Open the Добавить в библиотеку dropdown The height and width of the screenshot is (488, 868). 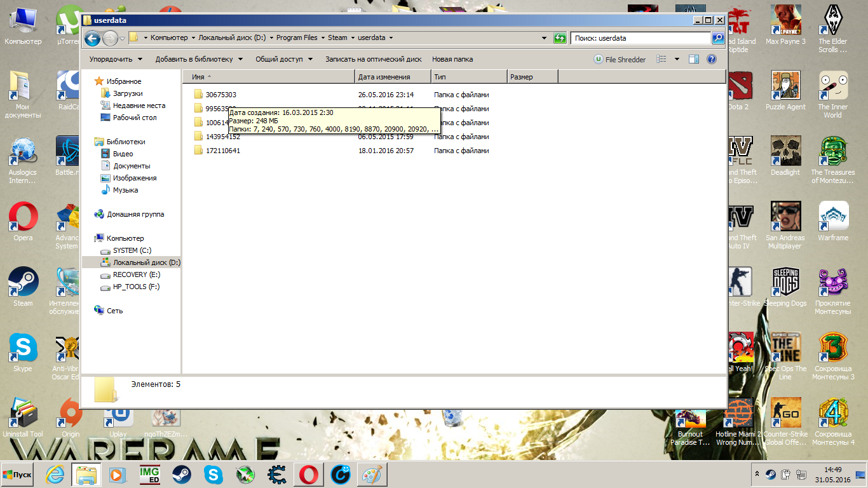tap(199, 59)
